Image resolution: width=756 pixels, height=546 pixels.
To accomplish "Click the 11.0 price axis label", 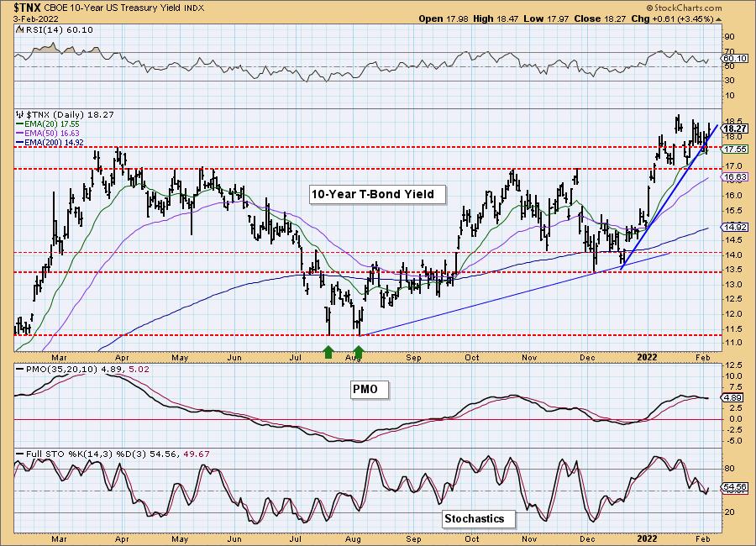I will pyautogui.click(x=733, y=343).
